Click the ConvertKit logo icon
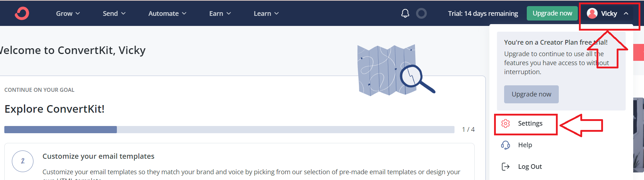Viewport: 644px width, 180px height. pos(22,13)
